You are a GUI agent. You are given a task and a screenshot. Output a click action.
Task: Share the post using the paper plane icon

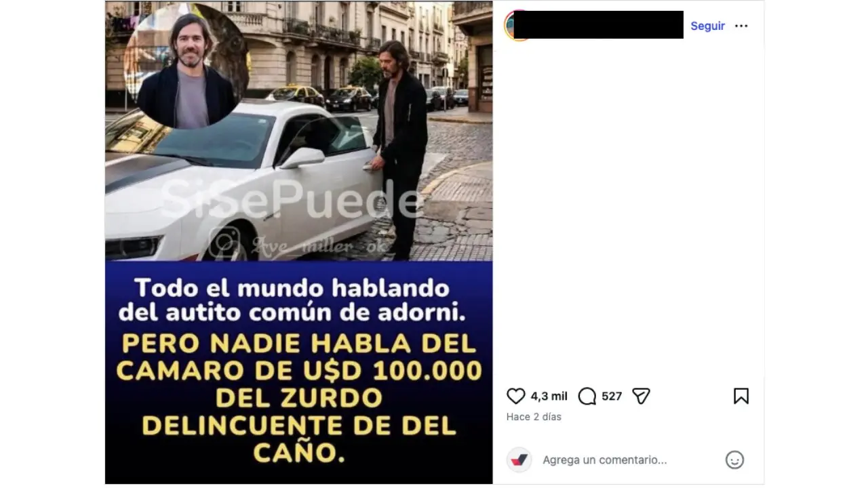(x=641, y=396)
